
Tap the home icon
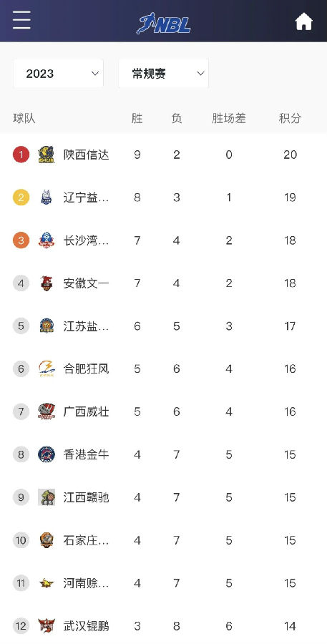tap(304, 21)
